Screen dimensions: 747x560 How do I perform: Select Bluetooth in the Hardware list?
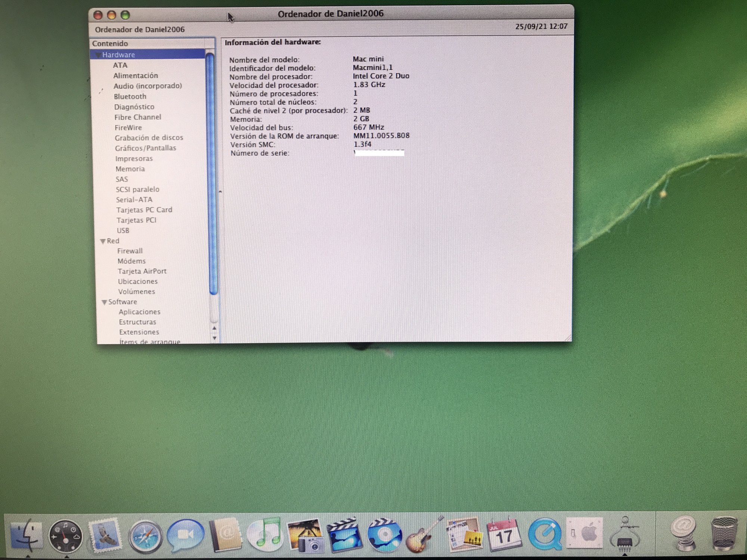[x=130, y=96]
